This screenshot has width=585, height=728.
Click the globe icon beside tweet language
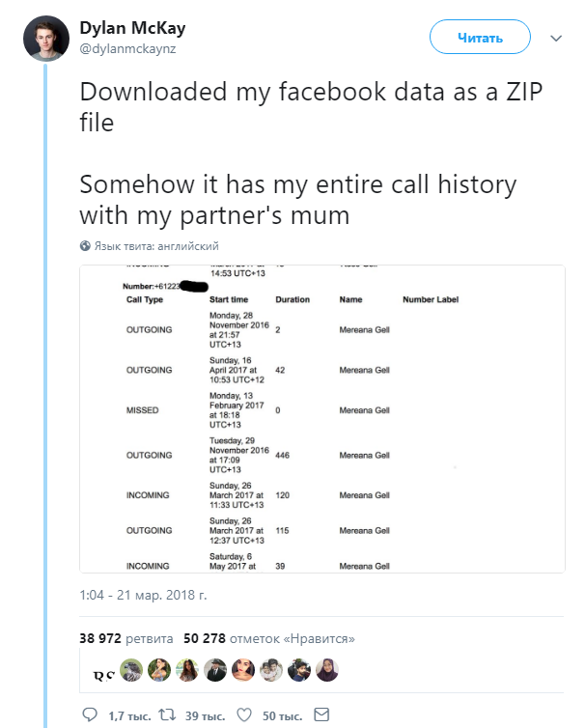pos(85,246)
